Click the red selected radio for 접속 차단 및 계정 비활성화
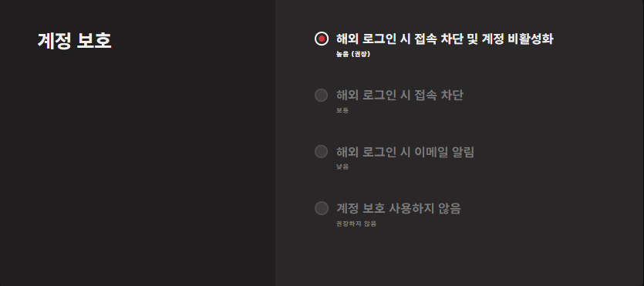Viewport: 644px width, 286px height. coord(321,39)
